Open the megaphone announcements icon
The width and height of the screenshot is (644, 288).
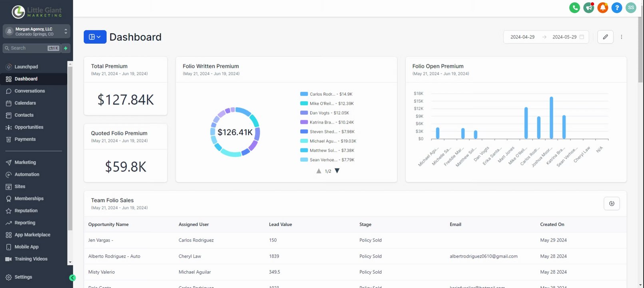pos(588,8)
